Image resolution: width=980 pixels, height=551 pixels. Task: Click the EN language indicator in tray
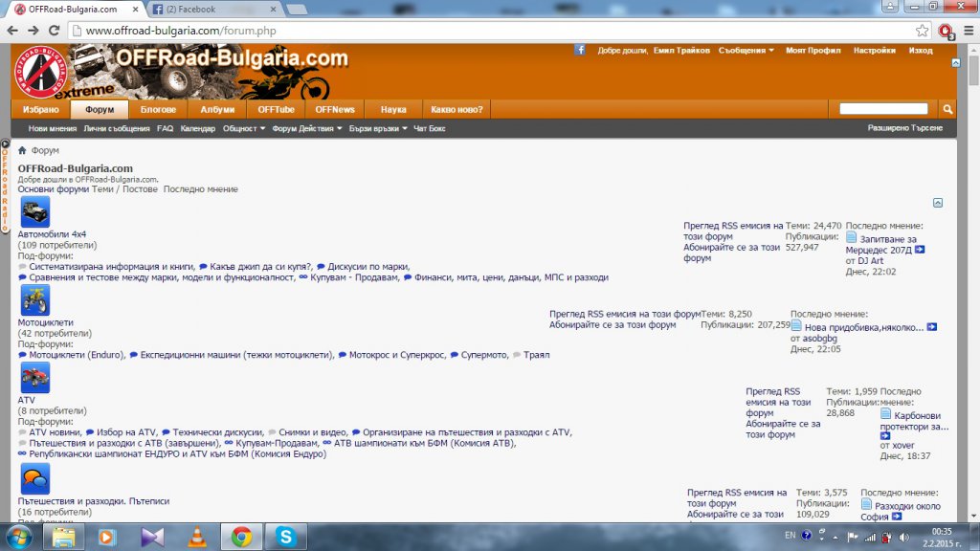pos(790,536)
